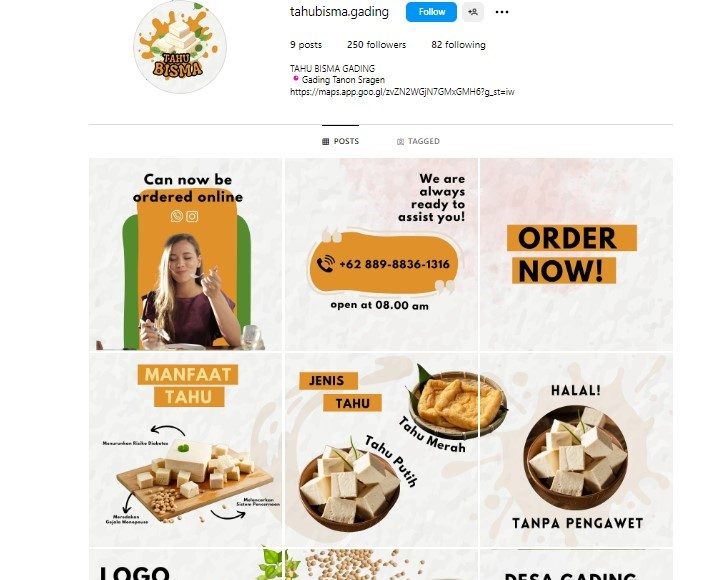Viewport: 701px width, 580px height.
Task: Open the JENIS TAHU post
Action: [x=381, y=450]
